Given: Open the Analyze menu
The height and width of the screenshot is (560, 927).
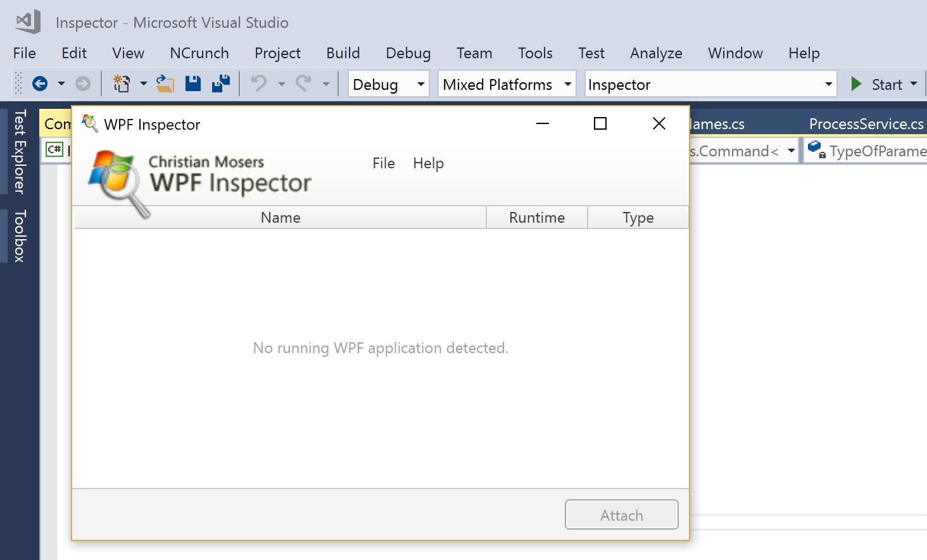Looking at the screenshot, I should [x=656, y=53].
